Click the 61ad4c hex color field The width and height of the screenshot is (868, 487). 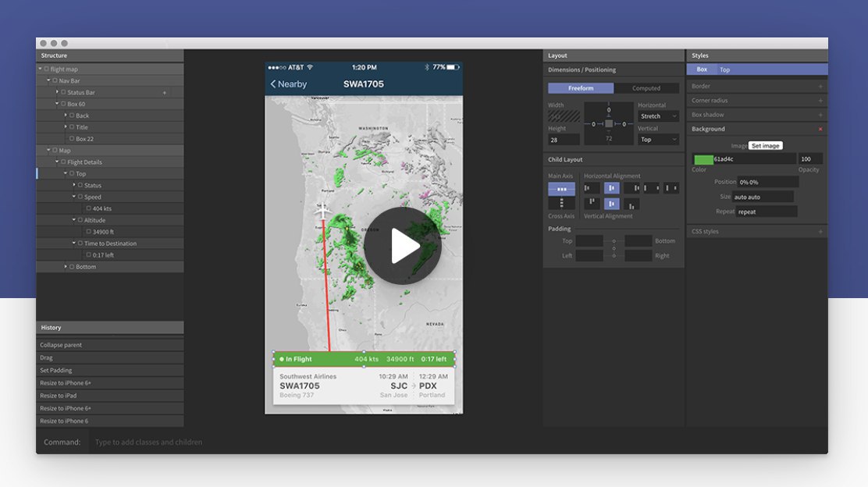755,159
